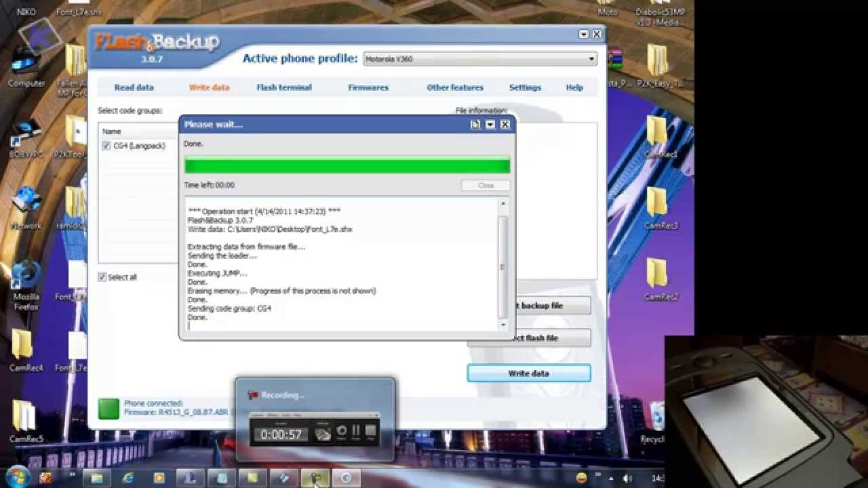Stop the screen recording
This screenshot has width=868, height=488.
[371, 432]
